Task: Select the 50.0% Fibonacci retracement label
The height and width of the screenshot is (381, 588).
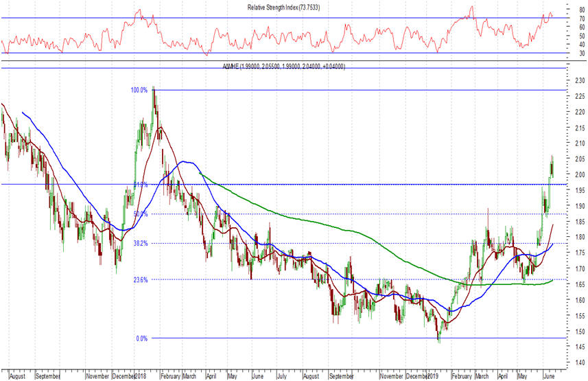Action: 140,214
